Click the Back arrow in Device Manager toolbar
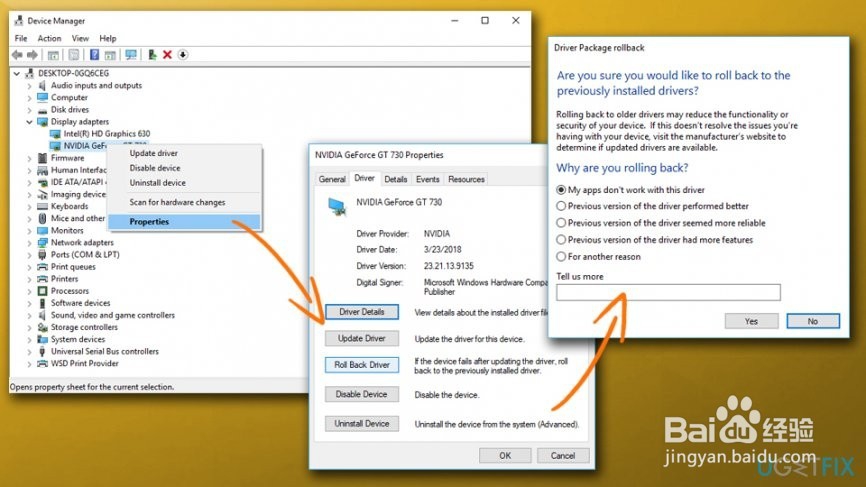 (18, 55)
